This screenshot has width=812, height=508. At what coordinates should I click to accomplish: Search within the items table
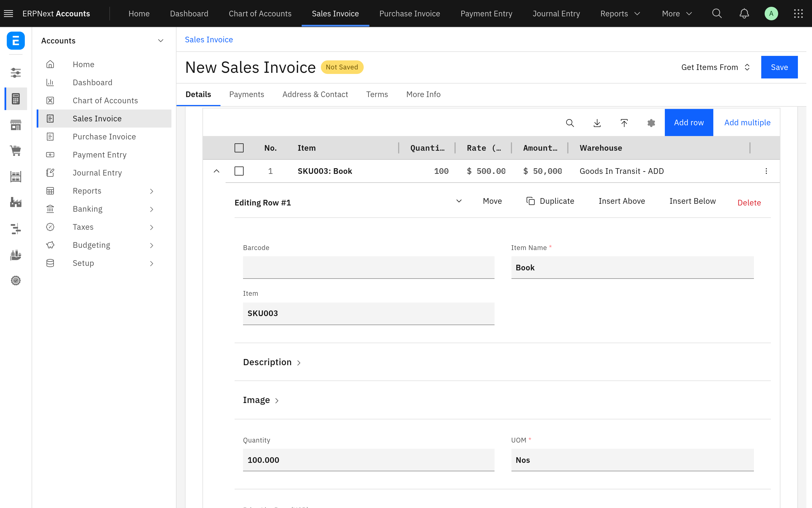coord(570,123)
